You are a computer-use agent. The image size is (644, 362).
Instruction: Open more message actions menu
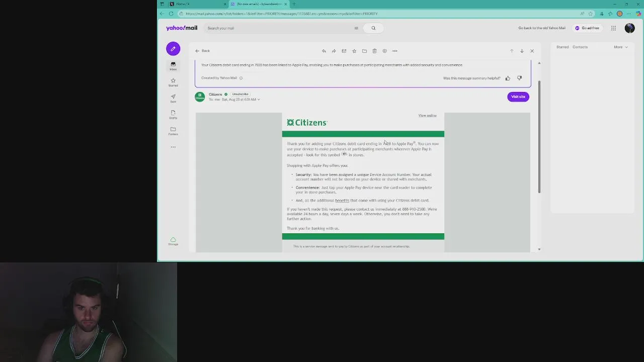[x=395, y=51]
